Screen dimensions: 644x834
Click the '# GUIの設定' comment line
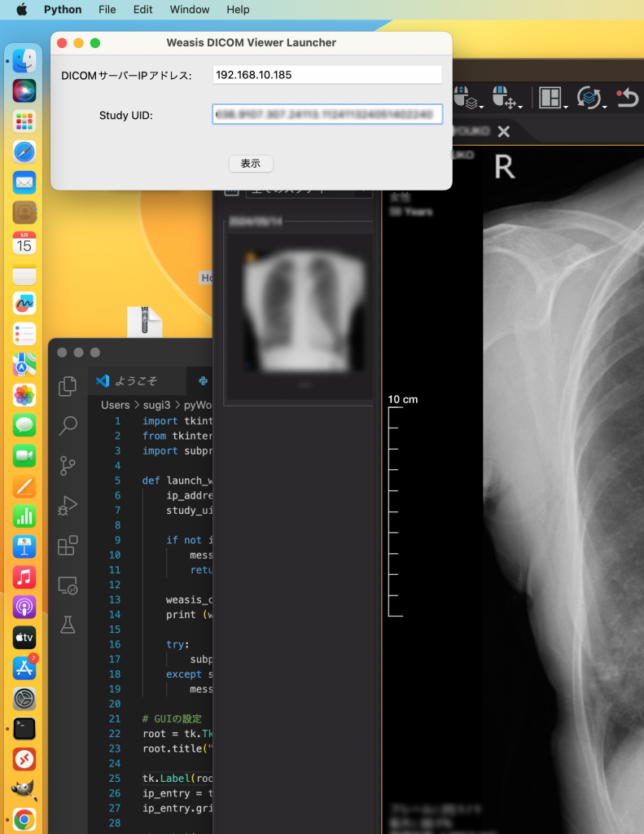click(172, 718)
